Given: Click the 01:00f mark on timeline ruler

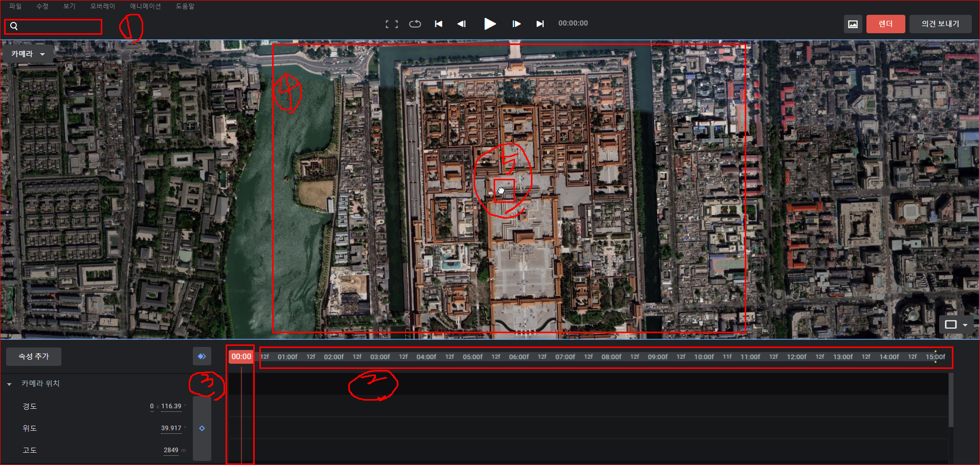Looking at the screenshot, I should tap(287, 357).
